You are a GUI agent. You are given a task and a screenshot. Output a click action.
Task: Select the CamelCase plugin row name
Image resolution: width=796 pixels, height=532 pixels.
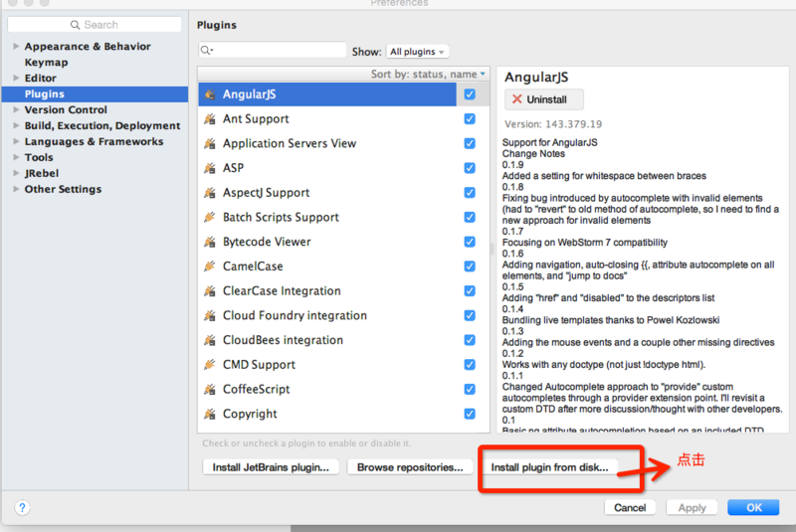click(x=253, y=266)
